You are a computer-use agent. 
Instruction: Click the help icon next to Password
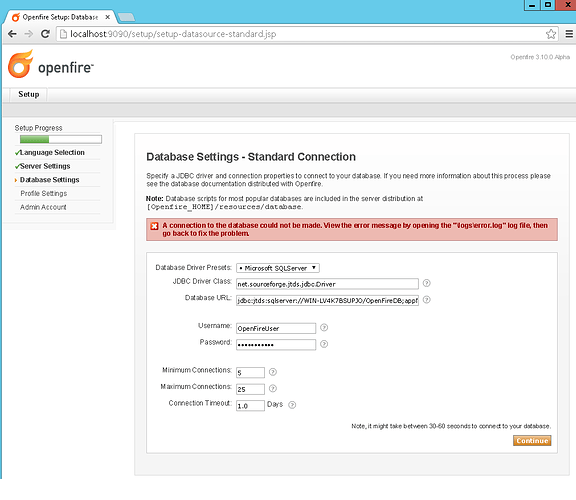click(x=324, y=344)
